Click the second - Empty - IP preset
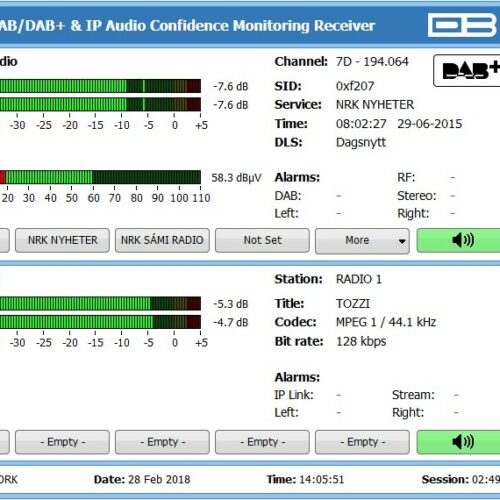The width and height of the screenshot is (500, 500). (162, 442)
